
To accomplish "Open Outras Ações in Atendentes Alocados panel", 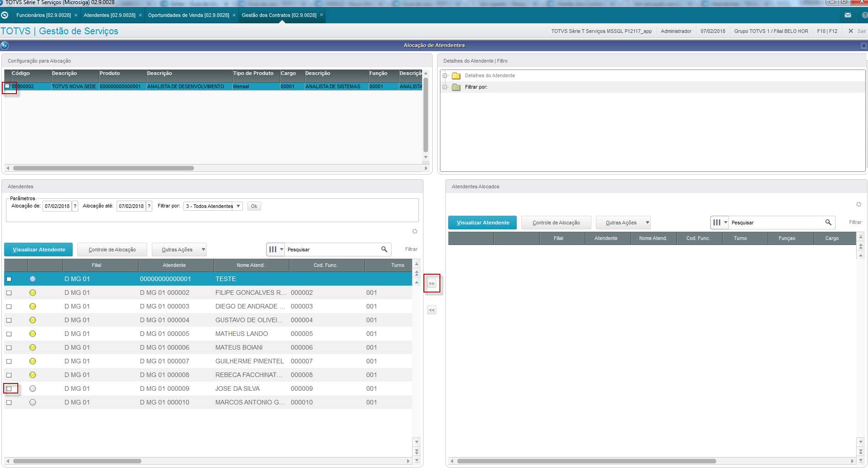I will click(623, 223).
